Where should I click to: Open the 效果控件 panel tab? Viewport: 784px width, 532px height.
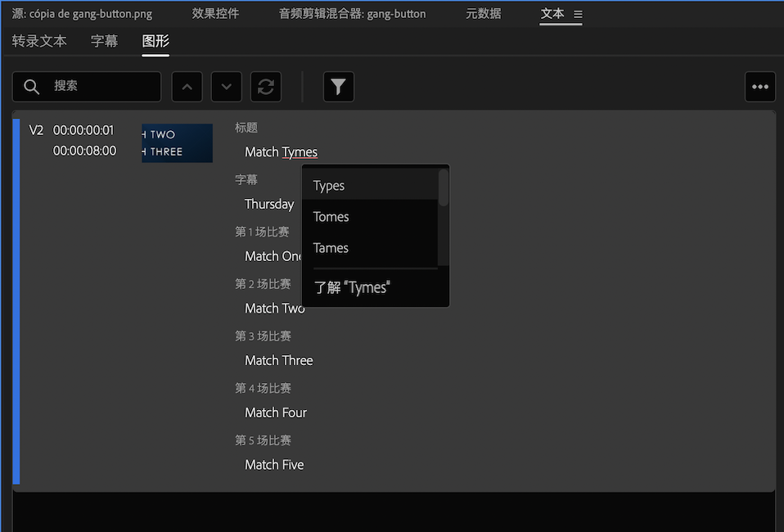tap(215, 13)
